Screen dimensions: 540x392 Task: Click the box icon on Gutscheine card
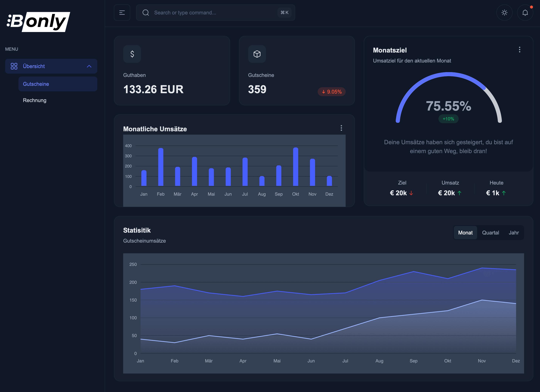[x=257, y=54]
